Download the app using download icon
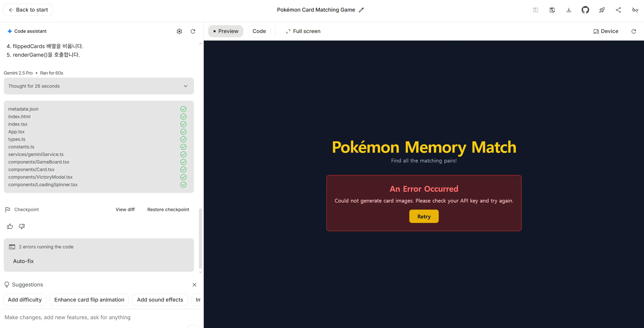 [x=569, y=10]
